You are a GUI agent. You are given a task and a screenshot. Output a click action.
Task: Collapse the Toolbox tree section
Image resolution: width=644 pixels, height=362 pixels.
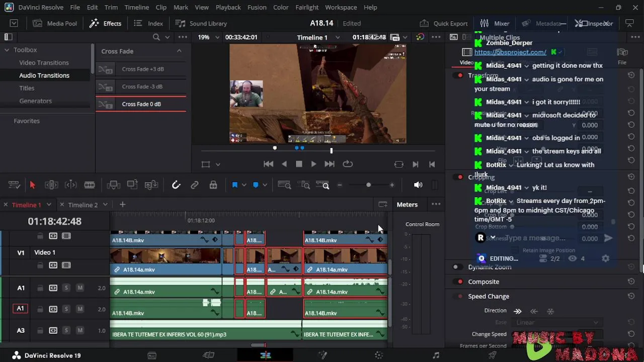7,50
